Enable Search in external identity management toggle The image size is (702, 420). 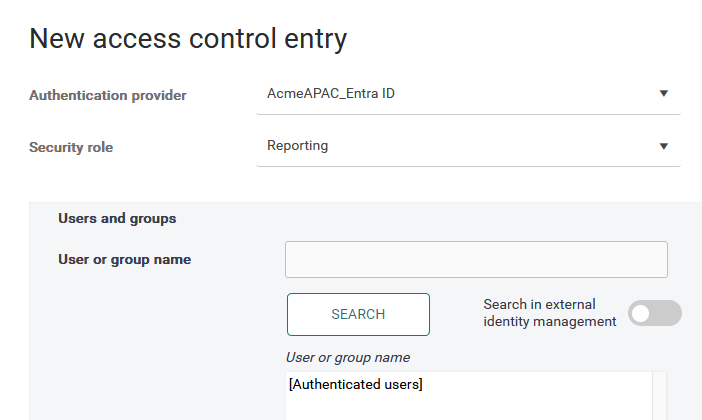click(x=655, y=313)
